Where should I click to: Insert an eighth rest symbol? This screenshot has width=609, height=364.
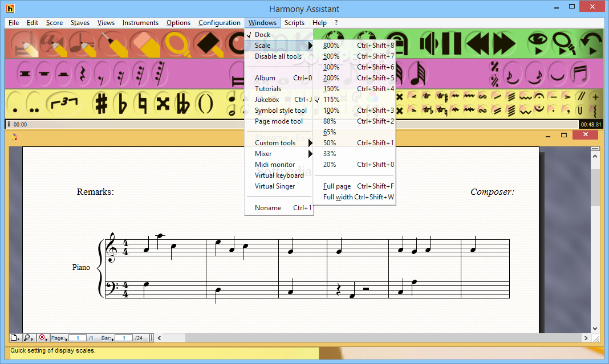101,73
